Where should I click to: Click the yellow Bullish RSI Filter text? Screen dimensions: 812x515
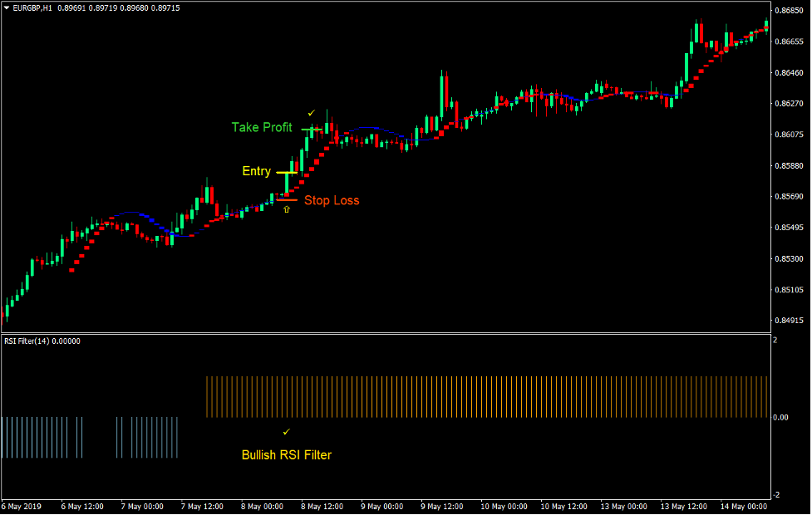tap(287, 455)
